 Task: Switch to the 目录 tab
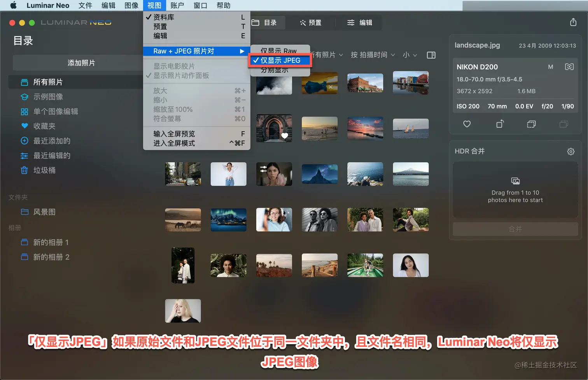click(265, 23)
